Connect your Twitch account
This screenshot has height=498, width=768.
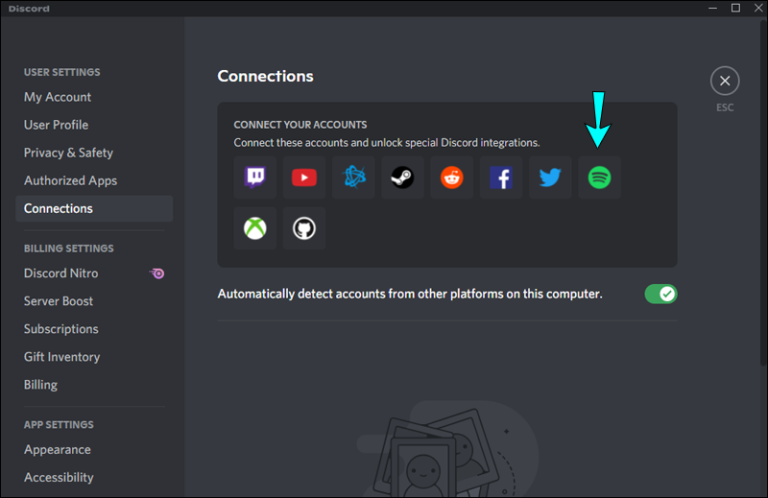tap(255, 178)
